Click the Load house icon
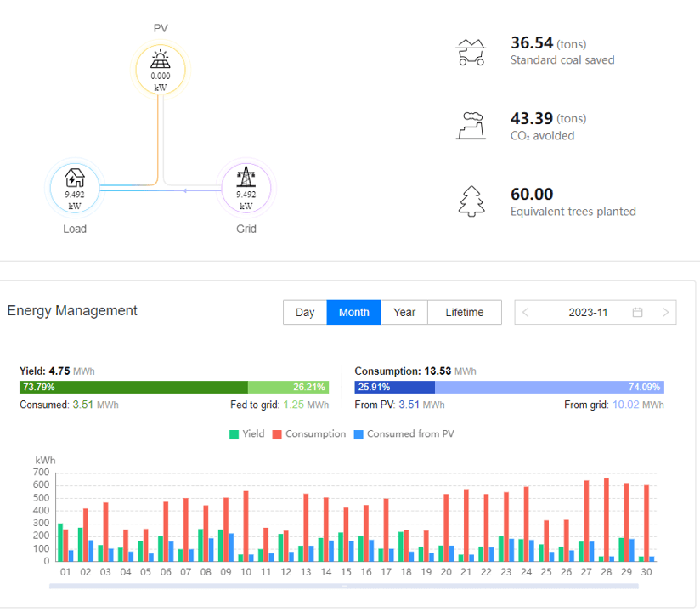Screen dimensions: 700x612 75,178
